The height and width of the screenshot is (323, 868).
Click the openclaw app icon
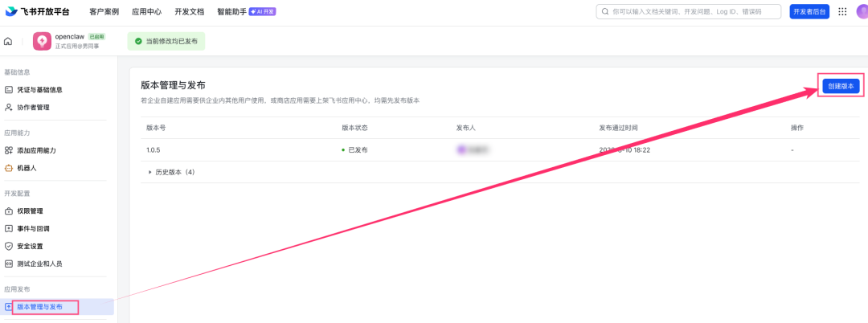(42, 41)
